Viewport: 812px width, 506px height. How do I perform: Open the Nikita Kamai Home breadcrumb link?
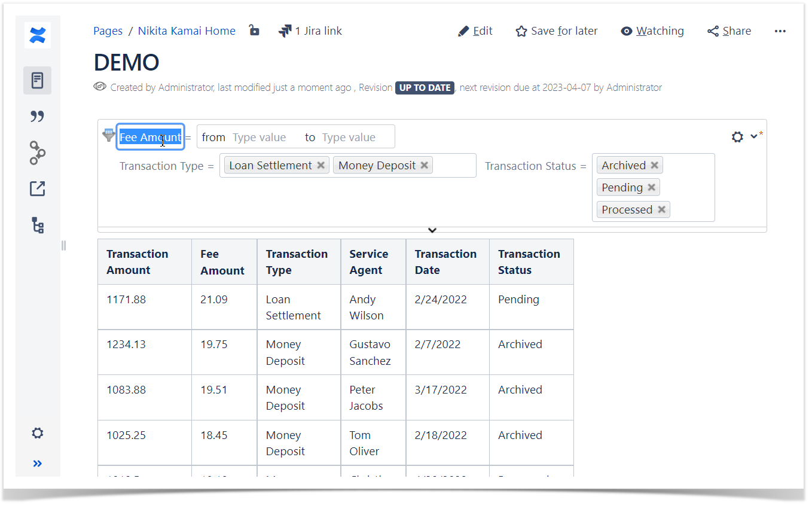pyautogui.click(x=187, y=31)
